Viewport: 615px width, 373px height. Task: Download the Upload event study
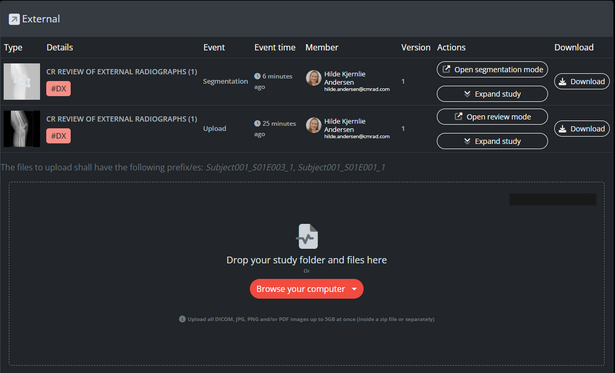[x=582, y=129]
